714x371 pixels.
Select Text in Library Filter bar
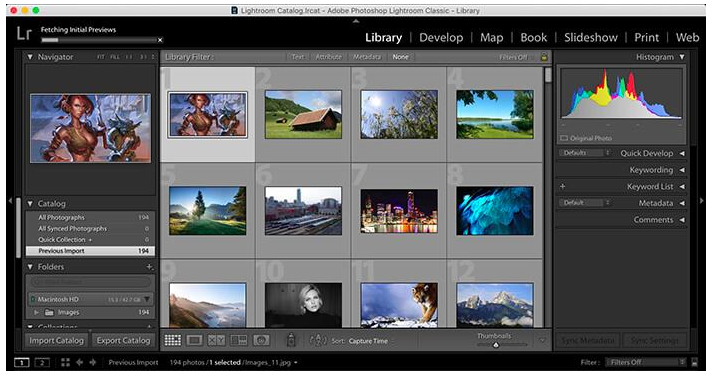(298, 57)
